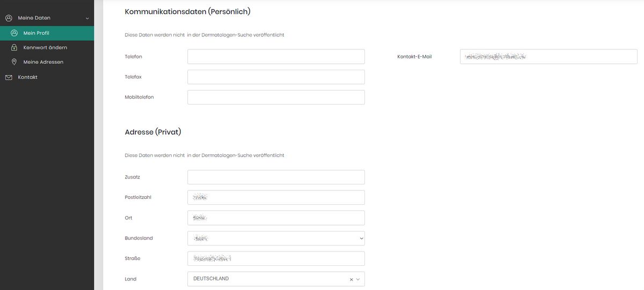Viewport: 644px width, 290px height.
Task: Click the Postleitzahl field
Action: [x=276, y=197]
